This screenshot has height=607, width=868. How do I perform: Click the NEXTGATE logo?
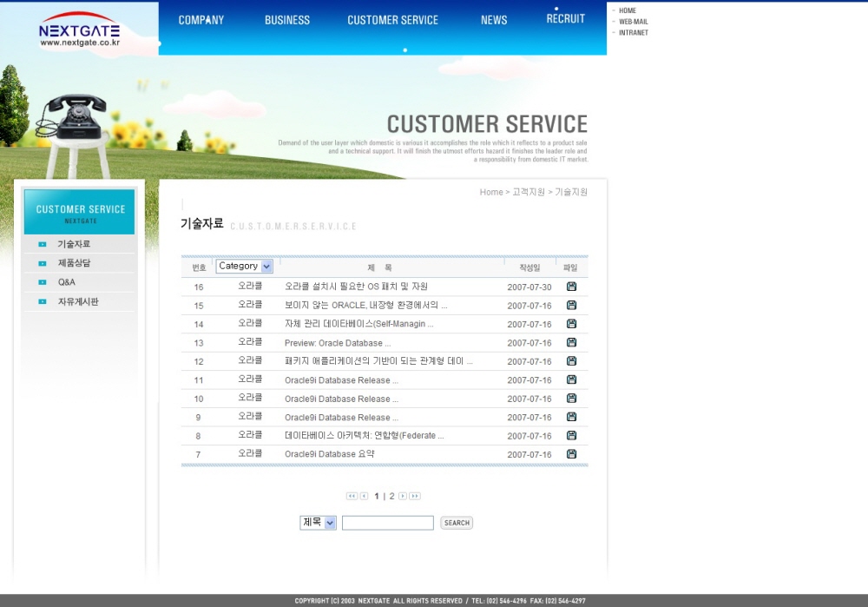pyautogui.click(x=79, y=32)
